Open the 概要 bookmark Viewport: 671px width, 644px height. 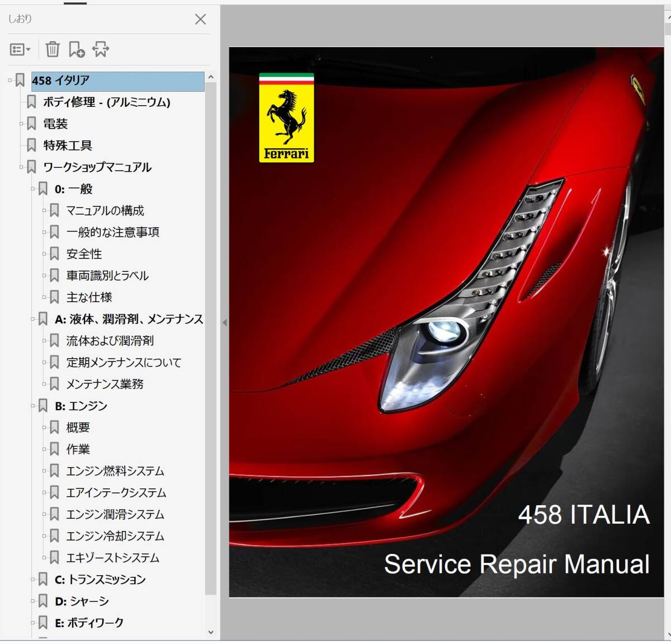78,428
